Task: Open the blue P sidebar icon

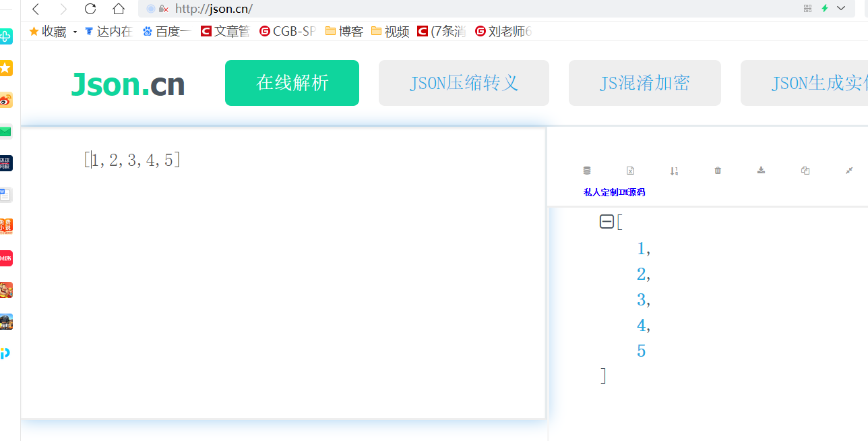Action: pyautogui.click(x=5, y=353)
